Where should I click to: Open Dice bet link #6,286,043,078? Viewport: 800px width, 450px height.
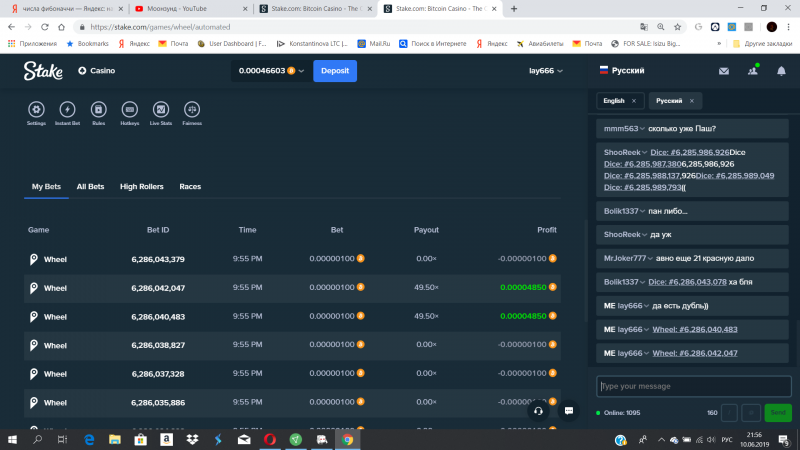tap(687, 282)
